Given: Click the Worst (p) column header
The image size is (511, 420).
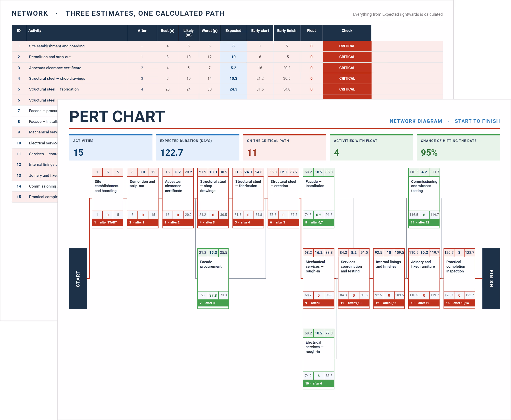Looking at the screenshot, I should pos(210,33).
